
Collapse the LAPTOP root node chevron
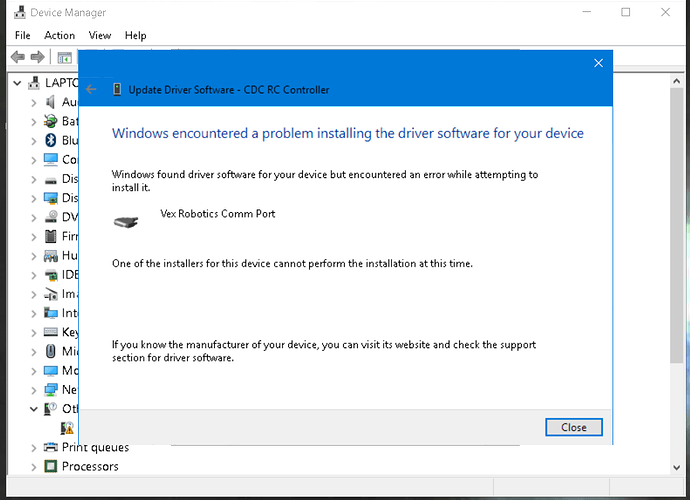click(x=17, y=83)
